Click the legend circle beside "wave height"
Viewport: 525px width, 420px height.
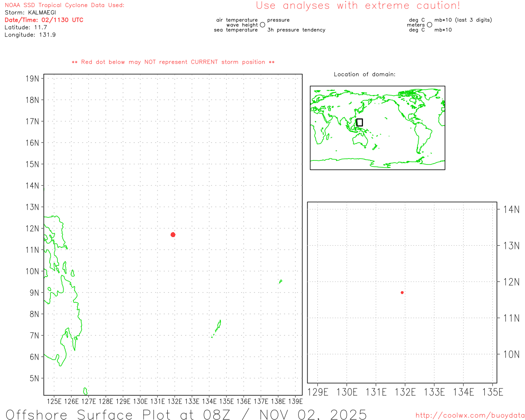pos(262,25)
